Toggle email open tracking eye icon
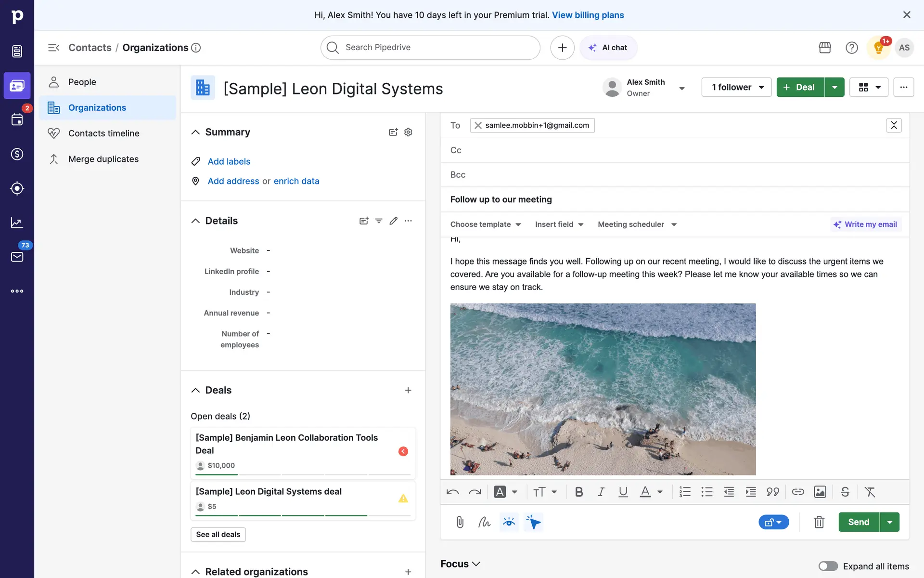Screen dimensions: 924x578 point(509,522)
